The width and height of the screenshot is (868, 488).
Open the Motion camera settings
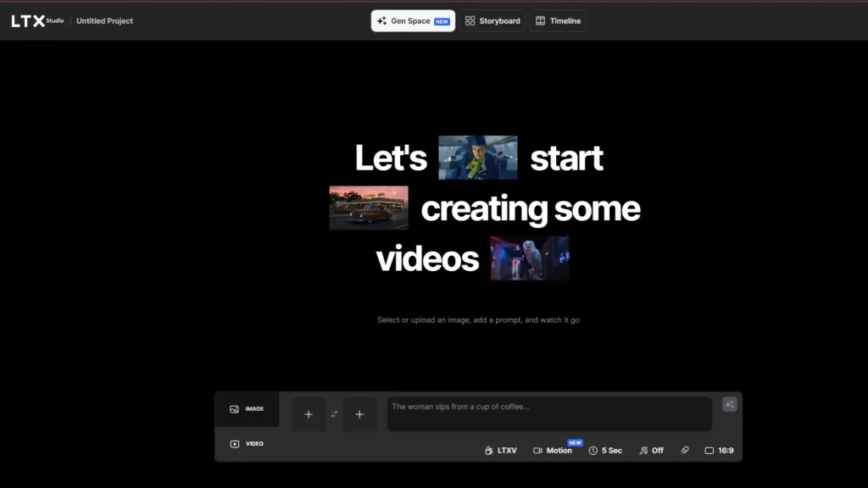click(553, 451)
